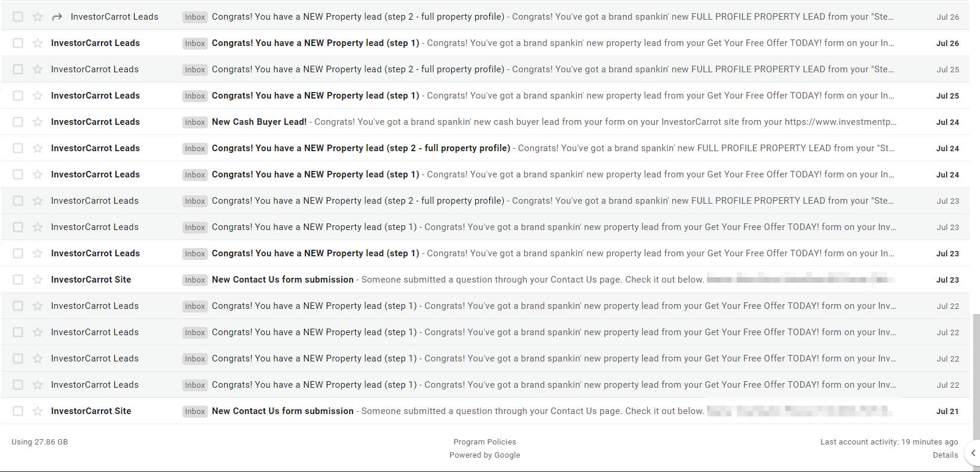Click the forwarded arrow icon on top email

tap(57, 17)
